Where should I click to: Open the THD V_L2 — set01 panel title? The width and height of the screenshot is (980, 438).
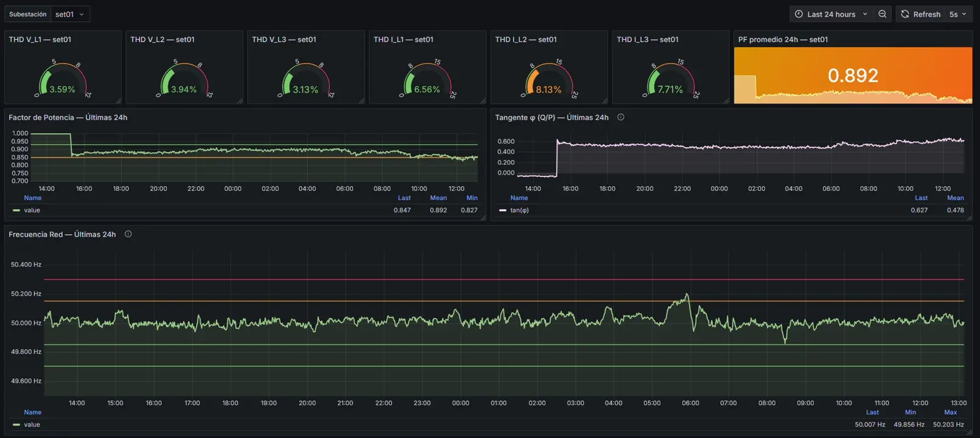pos(163,40)
